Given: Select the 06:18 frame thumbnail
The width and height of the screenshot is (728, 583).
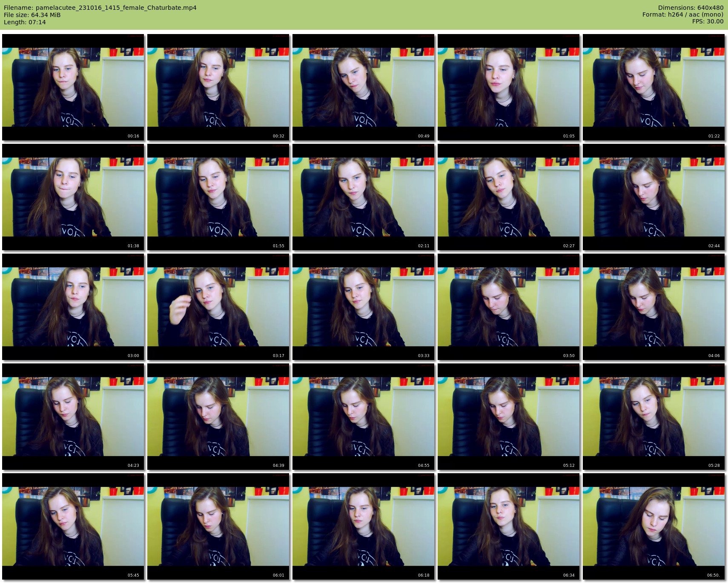Looking at the screenshot, I should (364, 526).
